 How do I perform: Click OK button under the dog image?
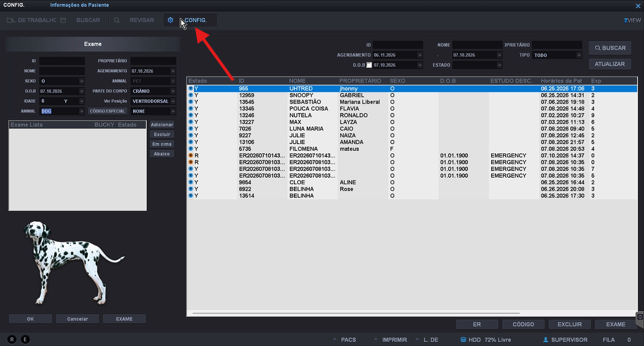(30, 319)
